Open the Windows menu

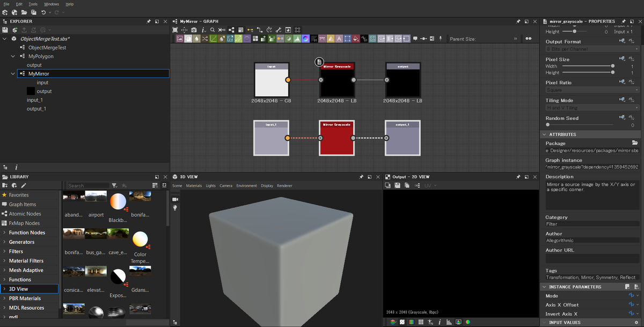(52, 4)
